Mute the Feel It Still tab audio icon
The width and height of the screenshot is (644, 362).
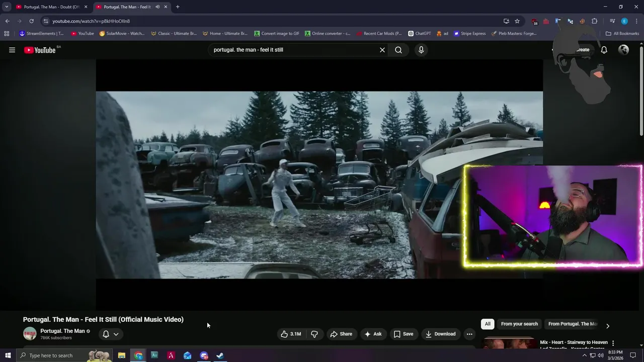tap(157, 7)
